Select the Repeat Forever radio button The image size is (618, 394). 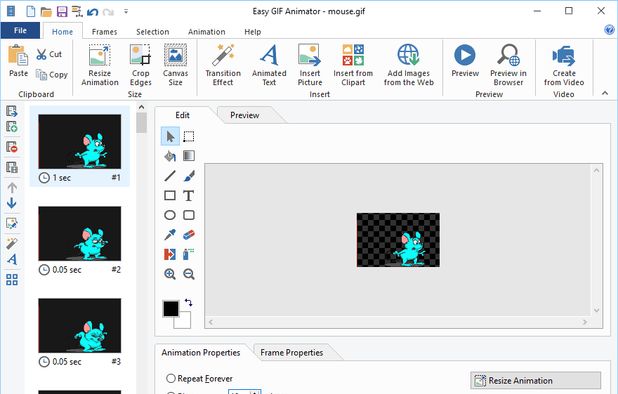[170, 379]
